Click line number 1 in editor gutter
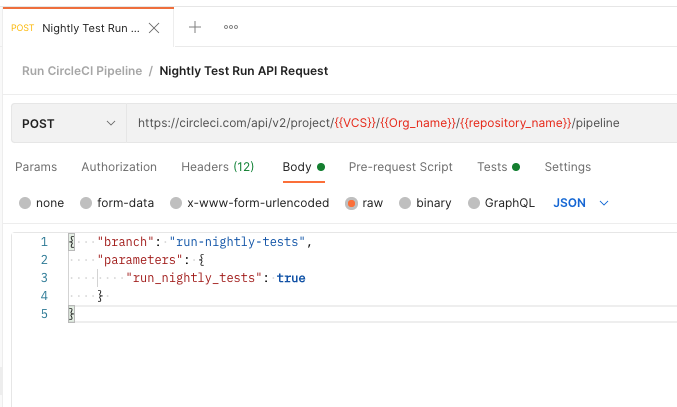Image resolution: width=677 pixels, height=407 pixels. [x=44, y=242]
